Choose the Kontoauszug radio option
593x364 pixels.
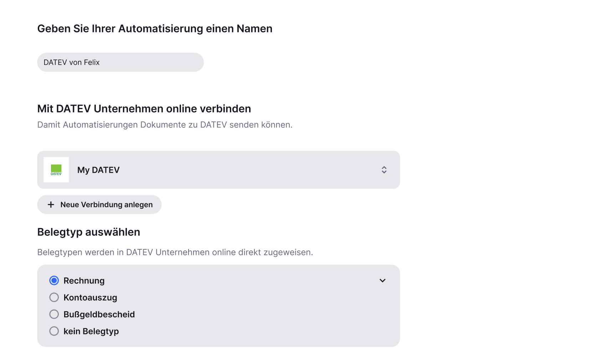click(54, 297)
